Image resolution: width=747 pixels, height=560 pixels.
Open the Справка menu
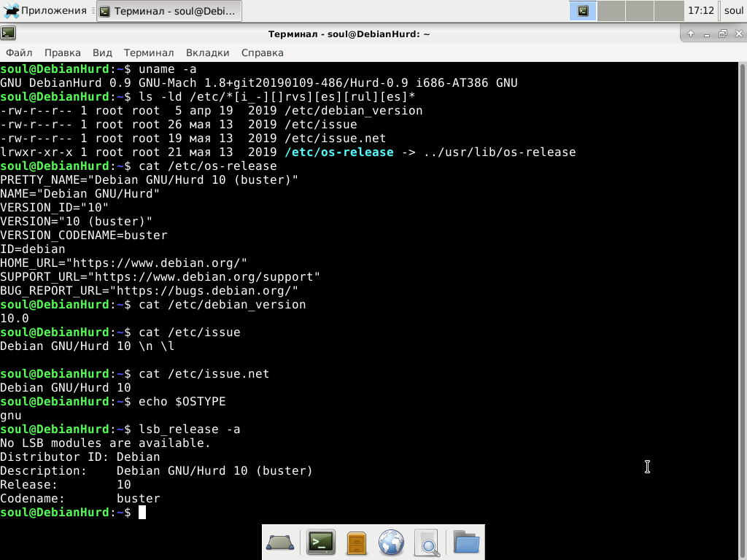click(x=262, y=52)
